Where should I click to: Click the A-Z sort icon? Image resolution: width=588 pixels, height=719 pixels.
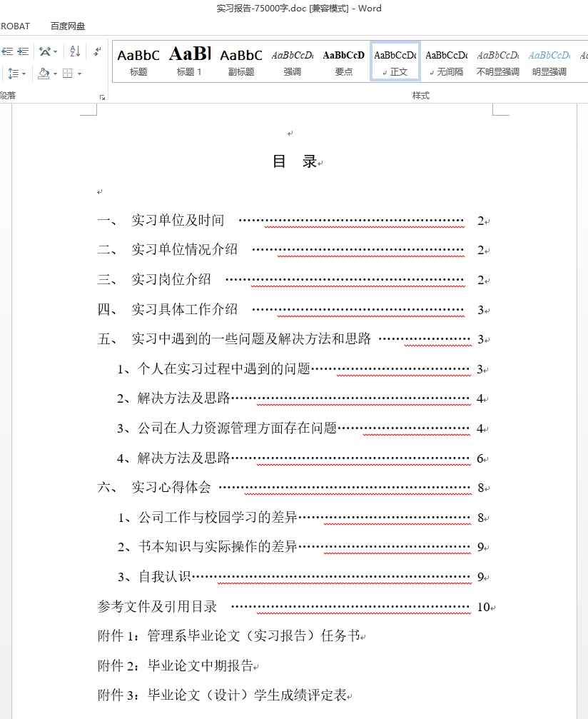[75, 51]
